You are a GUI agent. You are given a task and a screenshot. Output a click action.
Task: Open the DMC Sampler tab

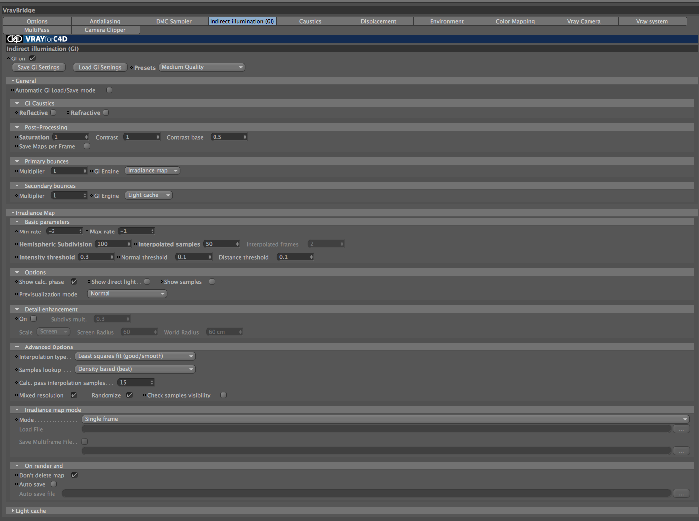174,21
